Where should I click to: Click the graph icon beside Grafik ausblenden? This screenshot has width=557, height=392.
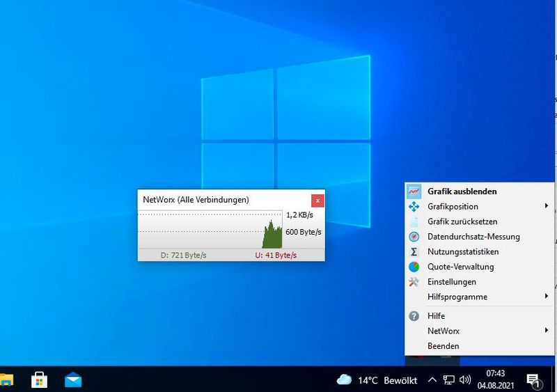click(414, 191)
